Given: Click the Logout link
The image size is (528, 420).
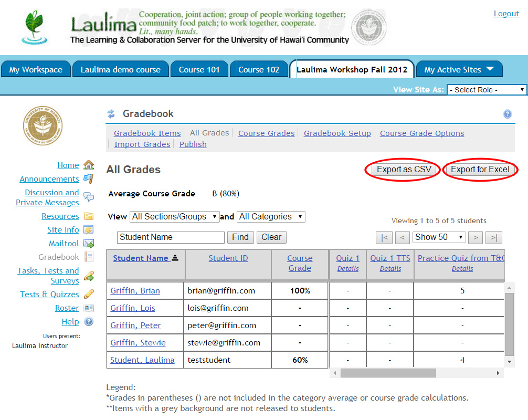Looking at the screenshot, I should click(506, 14).
